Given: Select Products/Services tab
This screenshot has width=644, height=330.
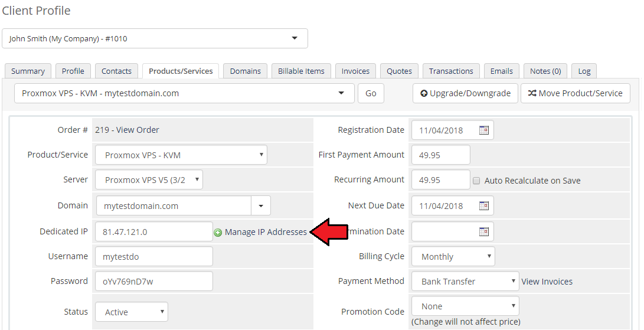Looking at the screenshot, I should [181, 71].
